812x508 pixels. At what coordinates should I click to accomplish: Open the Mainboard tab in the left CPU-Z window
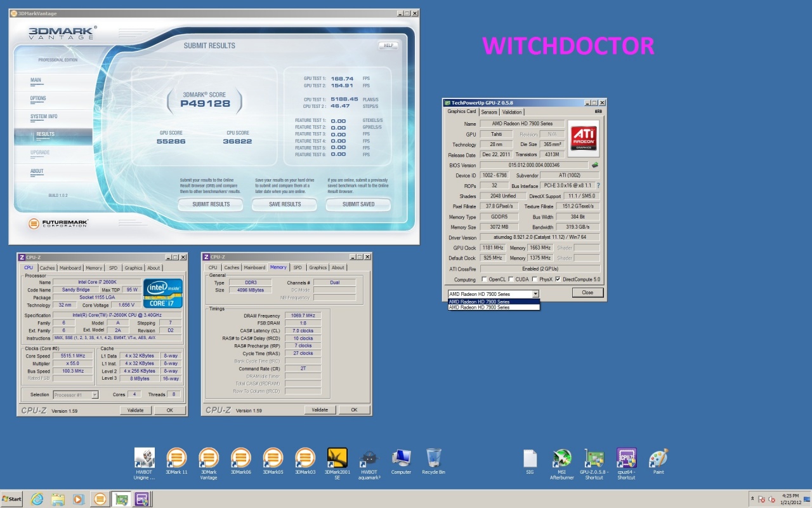click(70, 268)
